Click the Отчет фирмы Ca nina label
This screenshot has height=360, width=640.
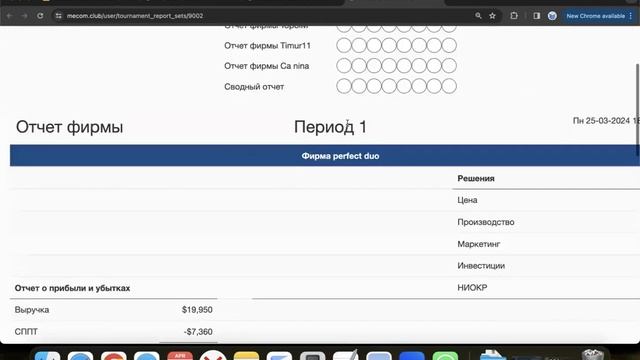(267, 66)
